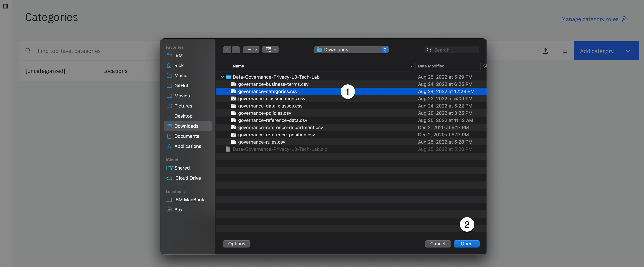Click the Cancel button
The image size is (644, 267).
click(x=438, y=244)
